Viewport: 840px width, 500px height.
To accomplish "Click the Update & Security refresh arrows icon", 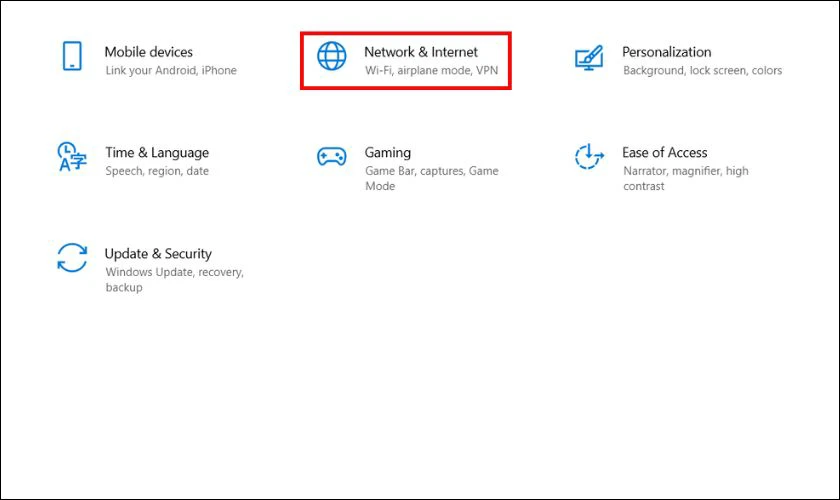I will point(72,258).
